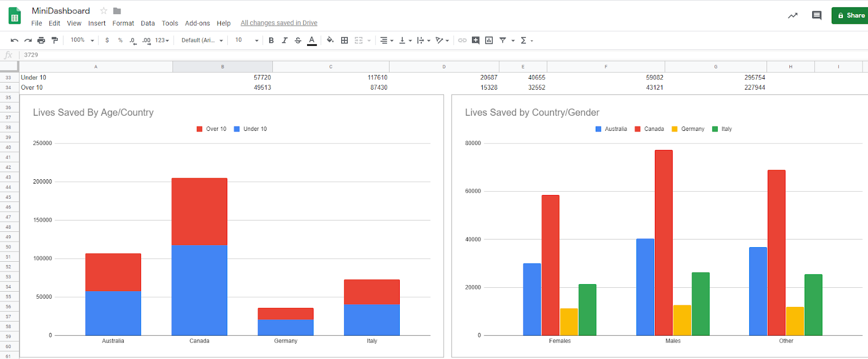This screenshot has height=359, width=868.
Task: Open the Format menu
Action: [123, 23]
